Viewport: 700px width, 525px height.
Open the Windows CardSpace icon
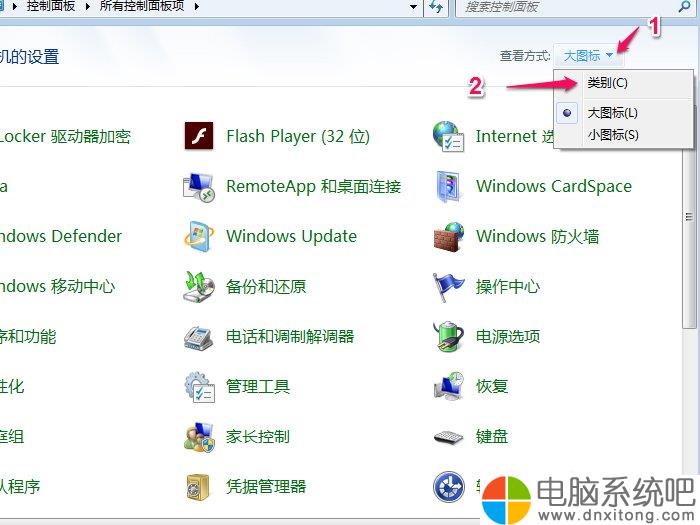(448, 187)
